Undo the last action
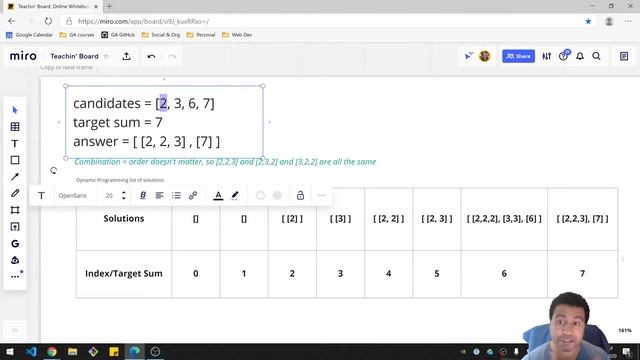This screenshot has height=360, width=640. point(151,56)
